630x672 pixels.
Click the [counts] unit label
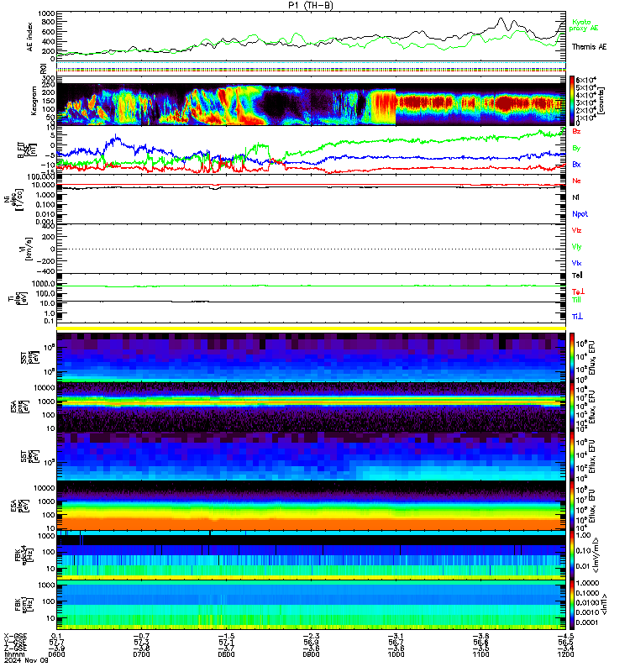pyautogui.click(x=601, y=101)
